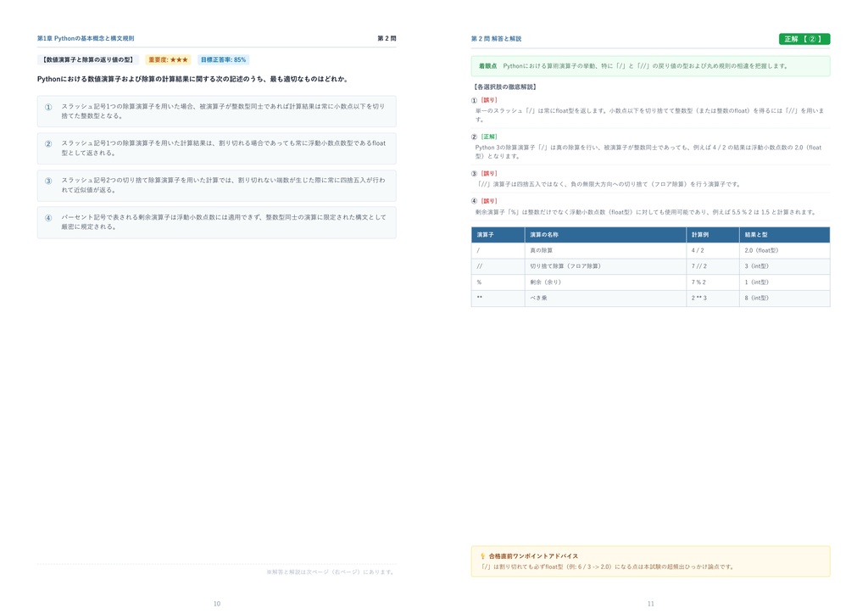Image resolution: width=868 pixels, height=614 pixels.
Task: Click the footnote ※解答と解説は次ページ
Action: [x=331, y=572]
